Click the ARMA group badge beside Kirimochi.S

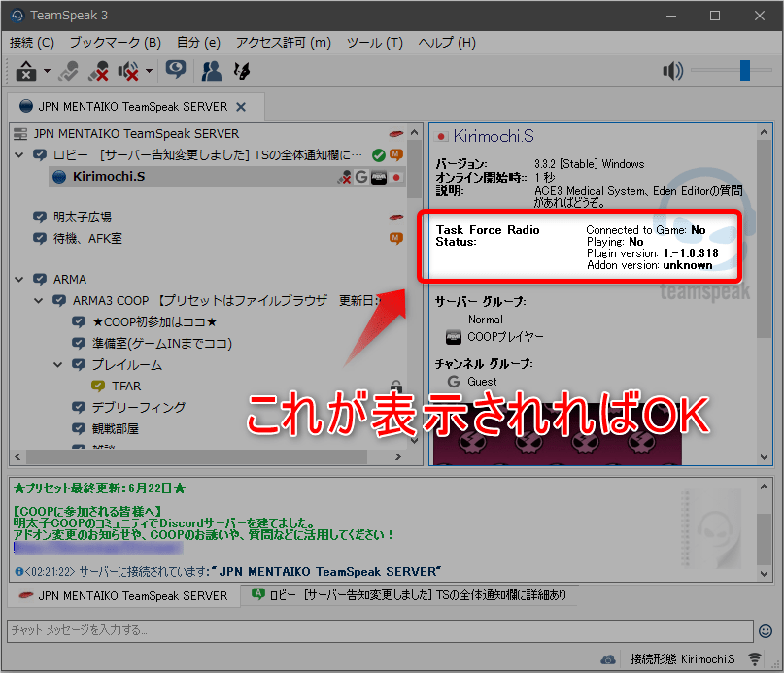coord(379,177)
